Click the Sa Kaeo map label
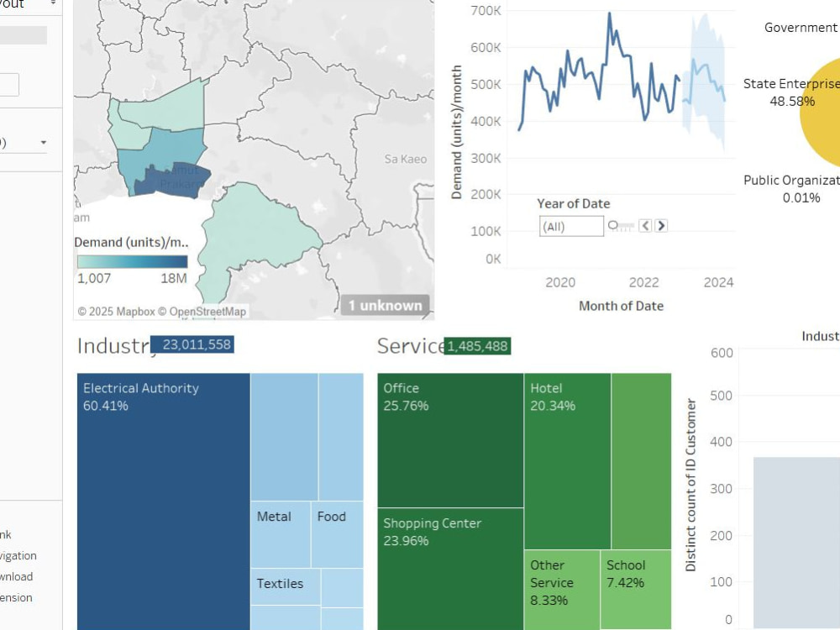840x630 pixels. point(406,159)
